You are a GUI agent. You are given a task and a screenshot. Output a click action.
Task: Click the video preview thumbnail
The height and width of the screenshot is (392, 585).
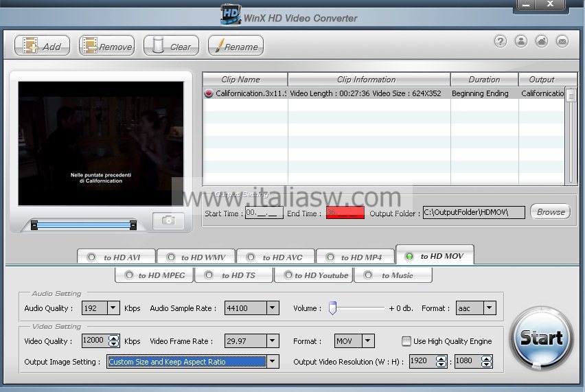pyautogui.click(x=101, y=143)
